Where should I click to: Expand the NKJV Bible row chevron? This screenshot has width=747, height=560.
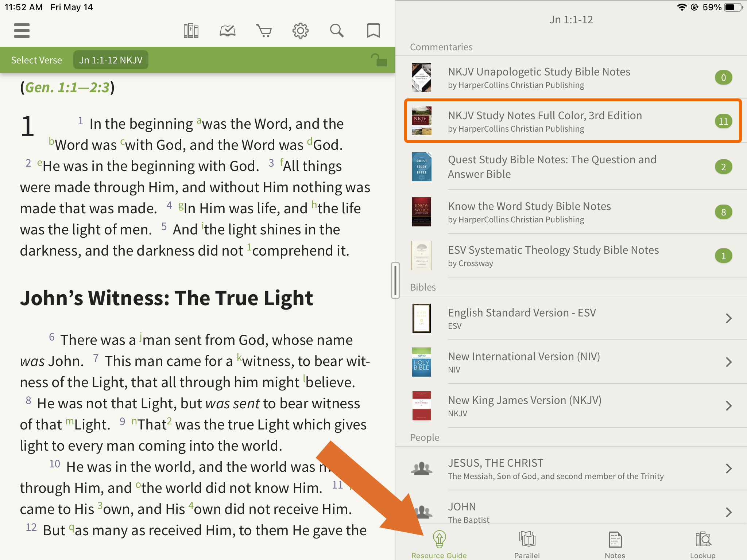click(x=728, y=406)
